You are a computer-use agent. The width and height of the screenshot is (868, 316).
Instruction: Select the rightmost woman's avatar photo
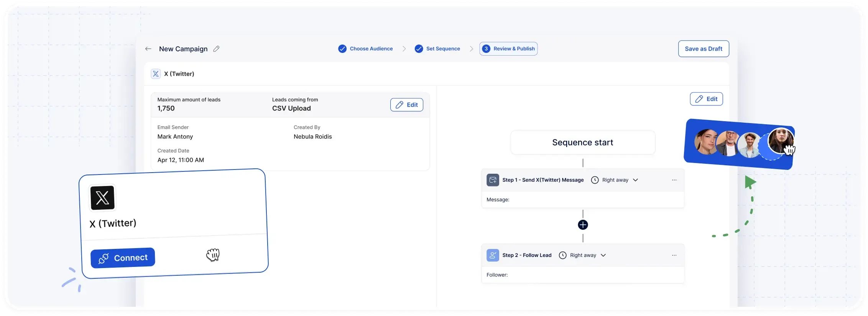(781, 141)
